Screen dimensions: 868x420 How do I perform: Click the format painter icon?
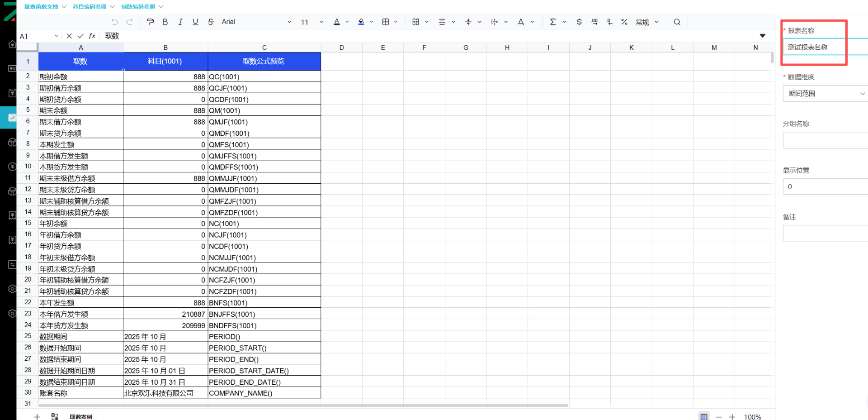[x=151, y=22]
